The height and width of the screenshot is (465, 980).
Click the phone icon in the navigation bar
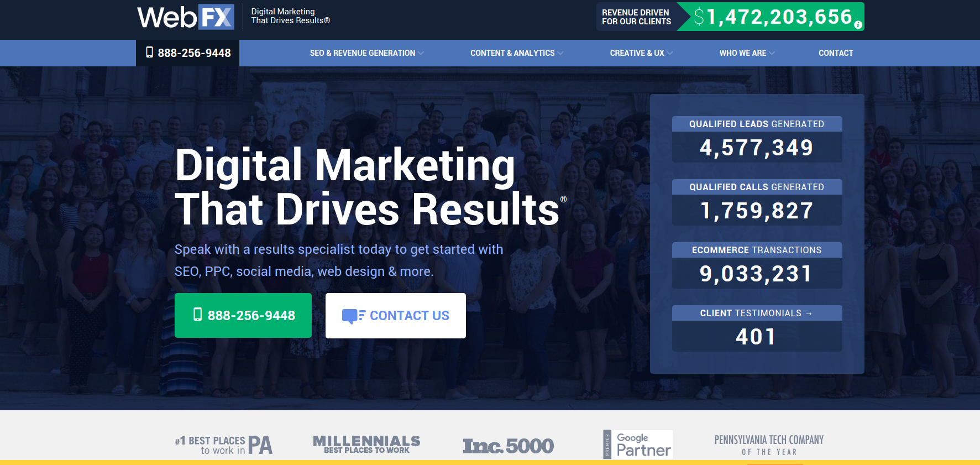tap(149, 53)
